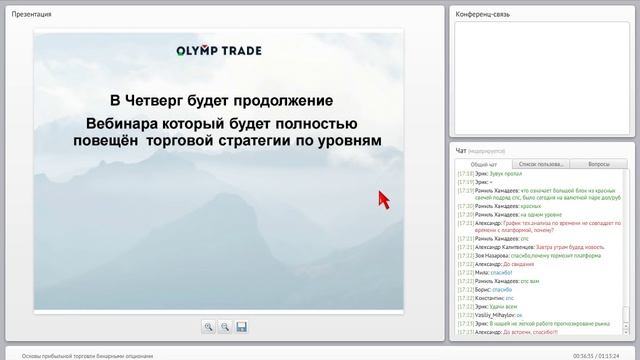The image size is (640, 360).
Task: Click the 'Эрик: Удачи всем' chat message
Action: point(487,307)
